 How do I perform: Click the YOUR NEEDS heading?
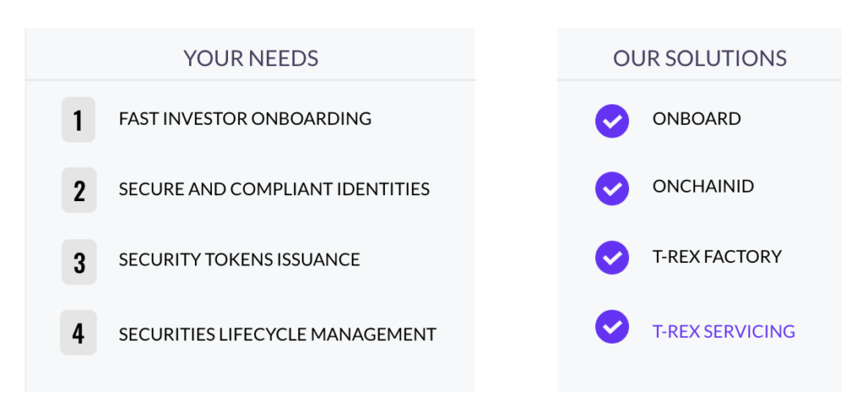tap(251, 59)
